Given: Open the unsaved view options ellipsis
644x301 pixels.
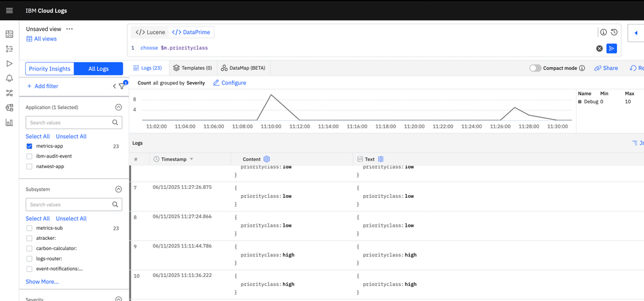Looking at the screenshot, I should click(x=69, y=29).
